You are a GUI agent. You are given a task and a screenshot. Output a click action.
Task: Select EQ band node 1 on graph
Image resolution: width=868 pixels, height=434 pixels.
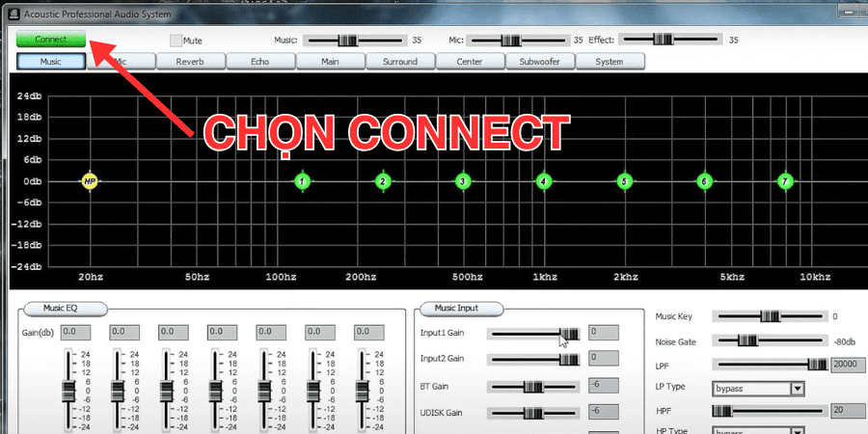pos(302,181)
